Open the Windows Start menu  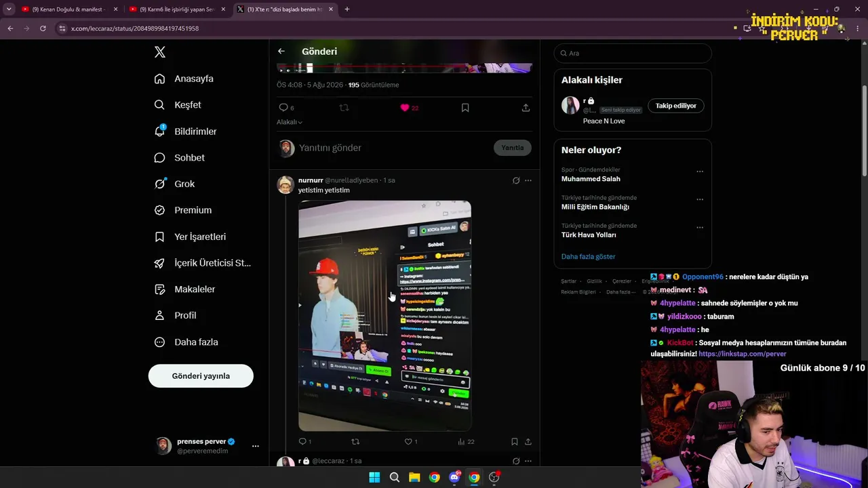(x=374, y=477)
